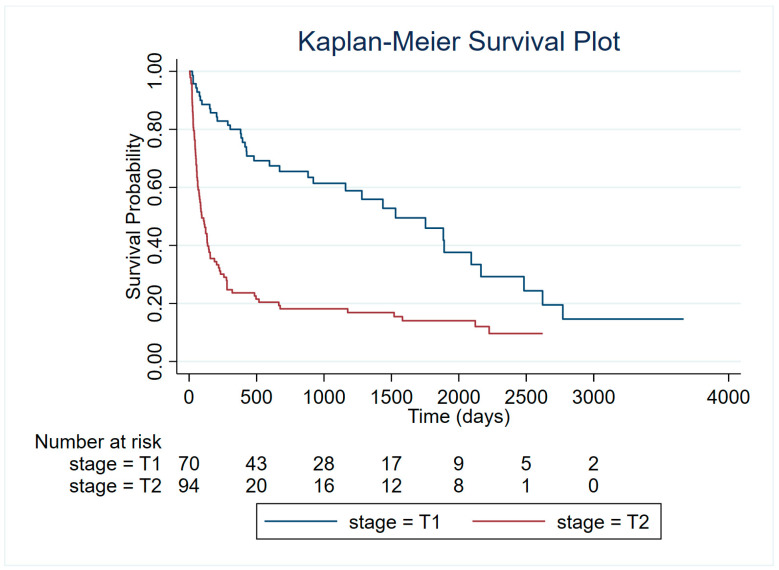The width and height of the screenshot is (779, 570).
Task: Click the 1.00 y-axis tick label
Action: (x=155, y=70)
